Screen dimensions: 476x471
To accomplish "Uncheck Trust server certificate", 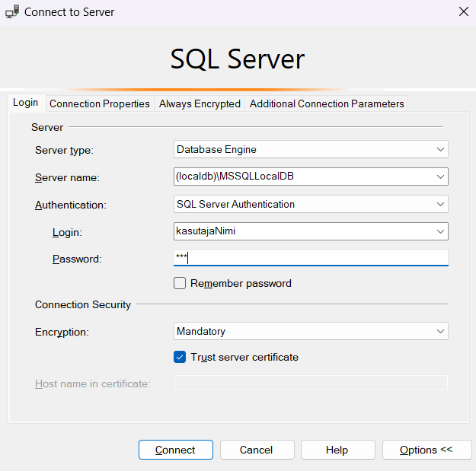I will tap(180, 358).
